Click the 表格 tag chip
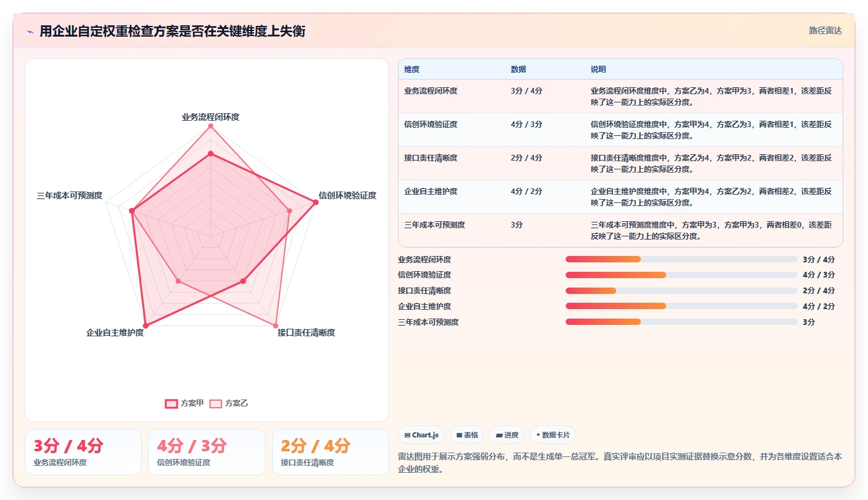The image size is (868, 500). pyautogui.click(x=467, y=435)
